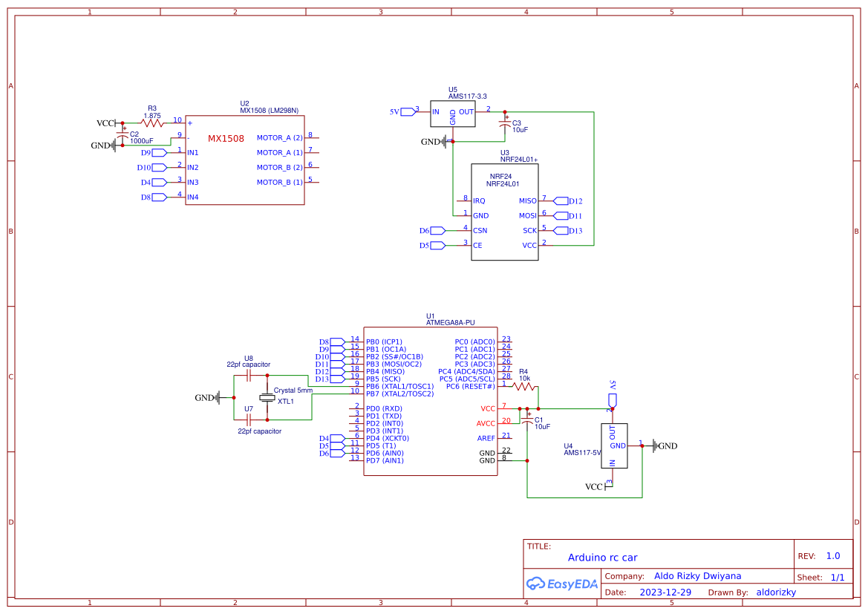Viewport: 868px width, 614px height.
Task: Click the Drawn By aldorizky text
Action: tap(776, 592)
